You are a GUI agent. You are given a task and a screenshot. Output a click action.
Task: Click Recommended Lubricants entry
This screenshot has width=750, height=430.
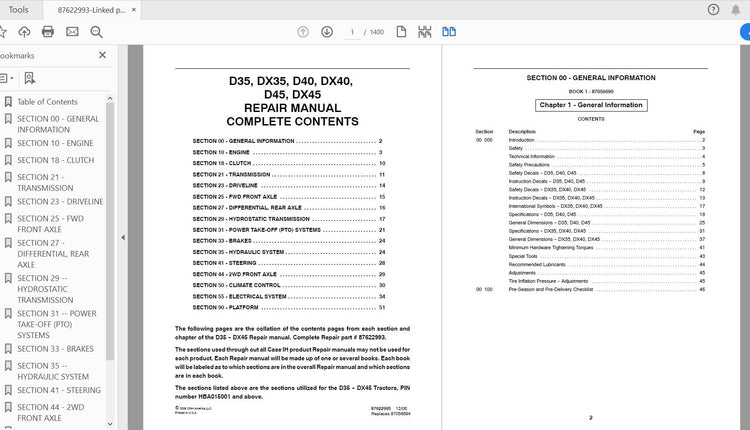tap(607, 265)
